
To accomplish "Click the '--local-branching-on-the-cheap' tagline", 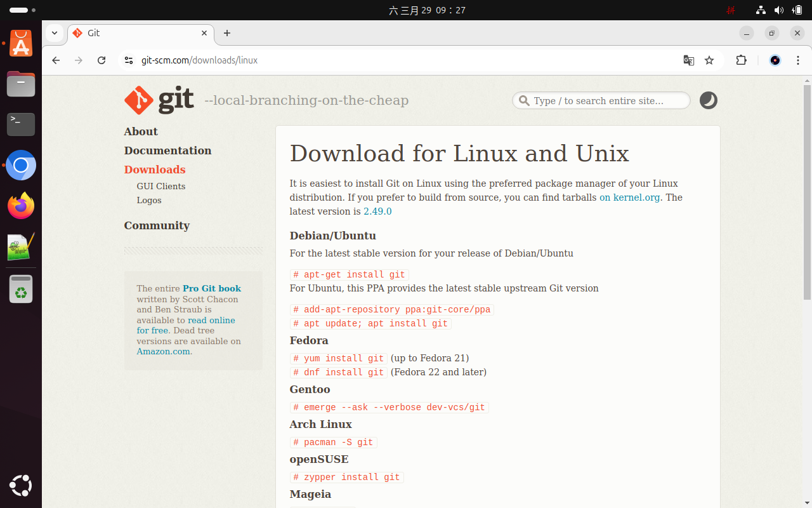I will [x=306, y=100].
